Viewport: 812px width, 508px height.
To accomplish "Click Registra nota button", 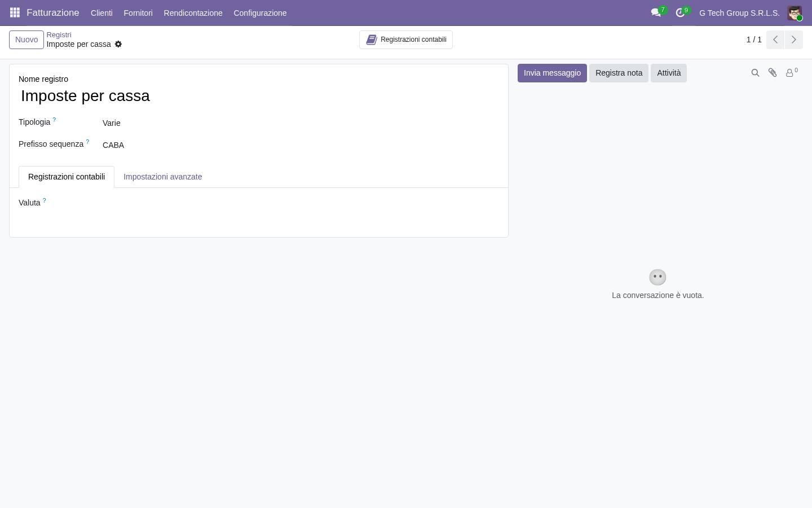I will [619, 73].
